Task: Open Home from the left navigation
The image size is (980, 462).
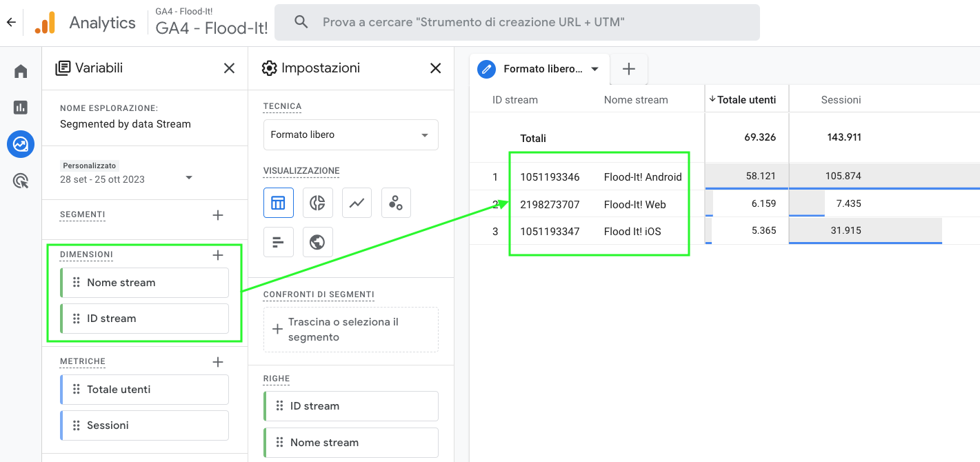Action: 21,71
